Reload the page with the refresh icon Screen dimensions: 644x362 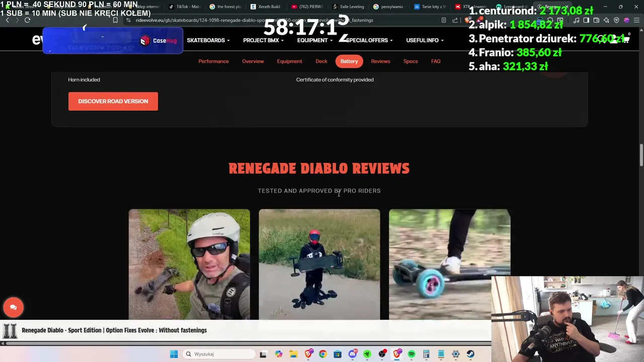coord(27,20)
